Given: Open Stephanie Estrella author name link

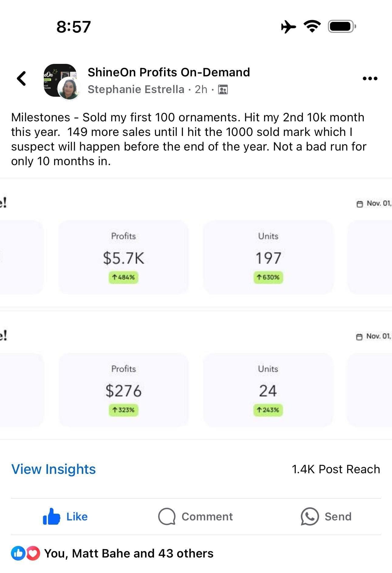Looking at the screenshot, I should 136,89.
